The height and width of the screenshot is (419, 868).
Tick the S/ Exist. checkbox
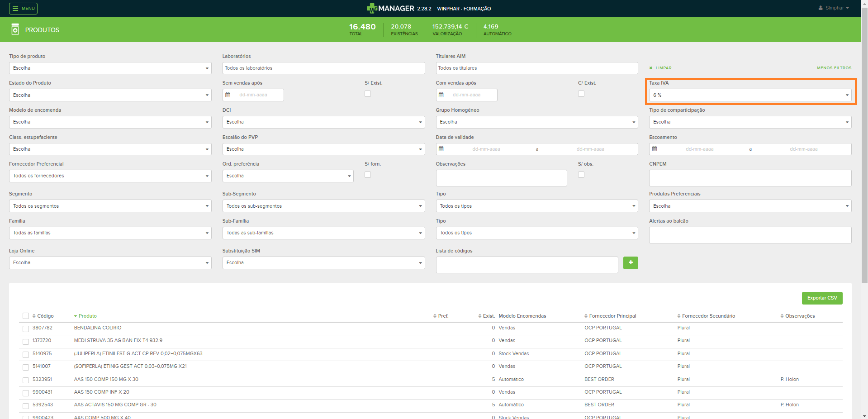click(368, 94)
